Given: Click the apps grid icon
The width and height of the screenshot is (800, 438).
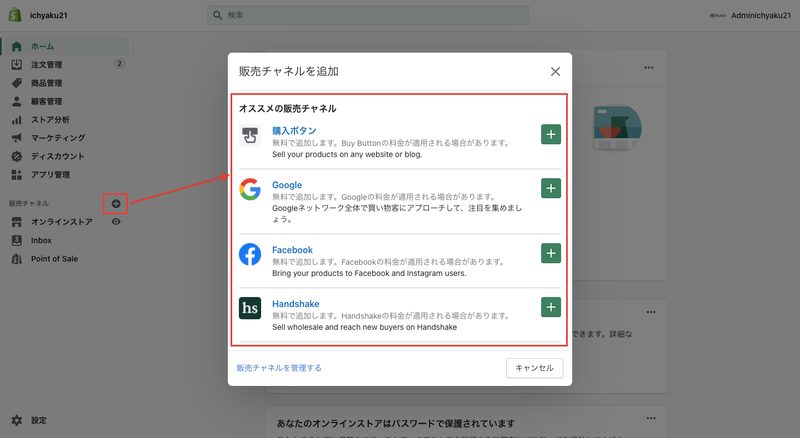Looking at the screenshot, I should (16, 175).
